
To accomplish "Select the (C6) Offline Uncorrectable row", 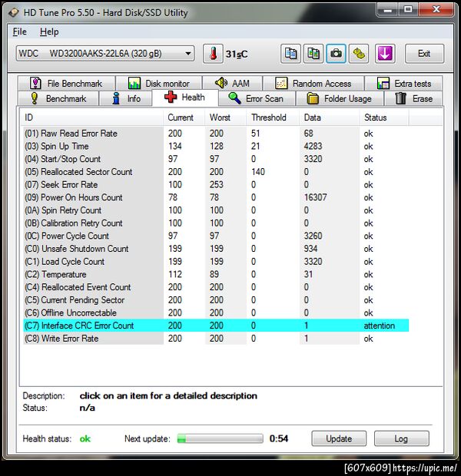I will pyautogui.click(x=216, y=312).
